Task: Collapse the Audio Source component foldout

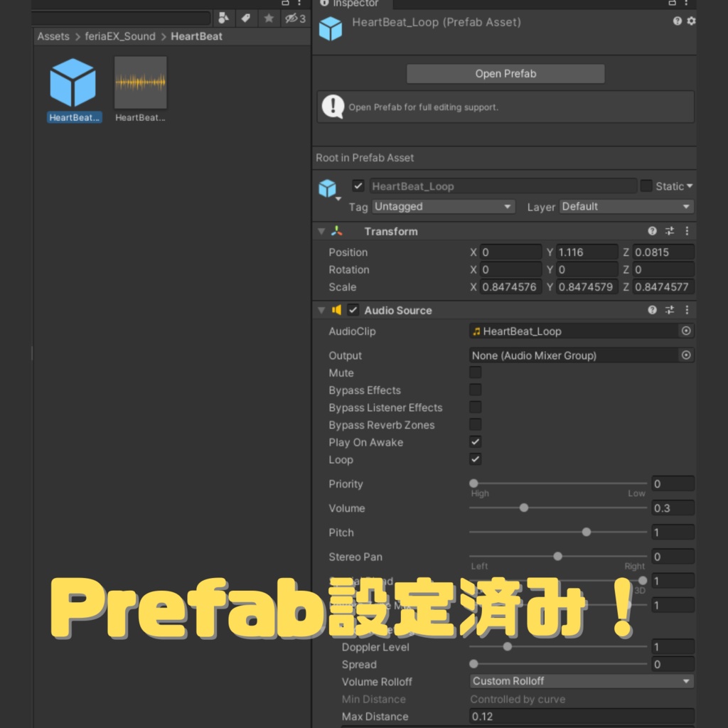Action: 321,310
